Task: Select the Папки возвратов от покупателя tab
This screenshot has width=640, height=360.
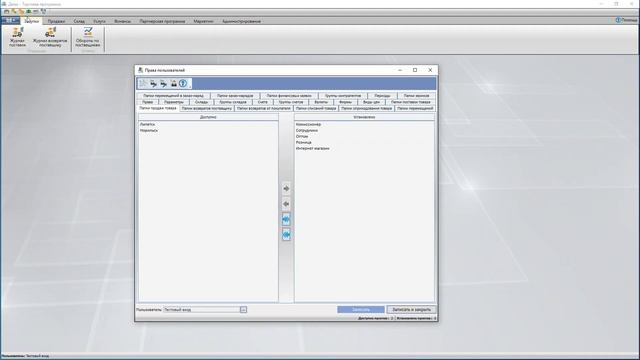Action: [x=264, y=109]
